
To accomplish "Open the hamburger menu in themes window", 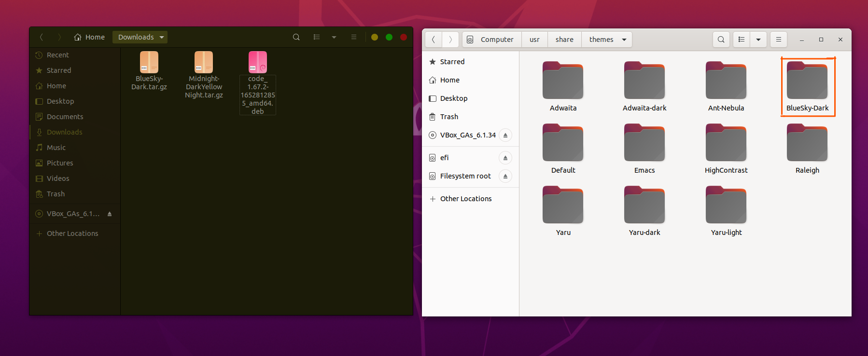I will [779, 40].
